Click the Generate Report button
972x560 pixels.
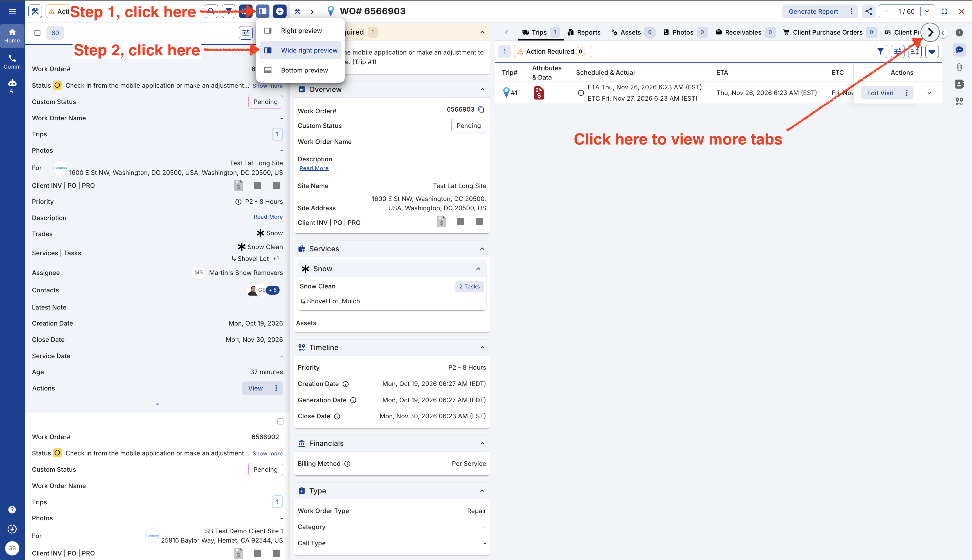point(813,11)
